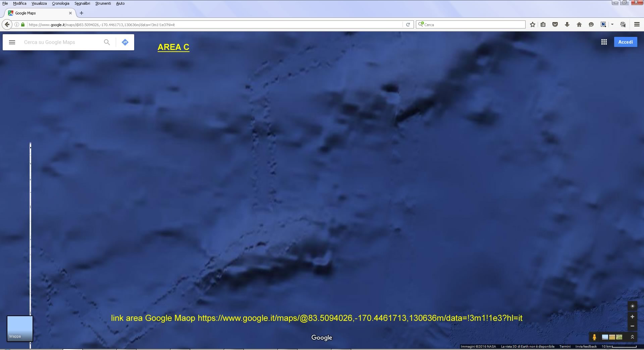Open the Segnalibri menu
This screenshot has height=350, width=644.
coord(82,3)
